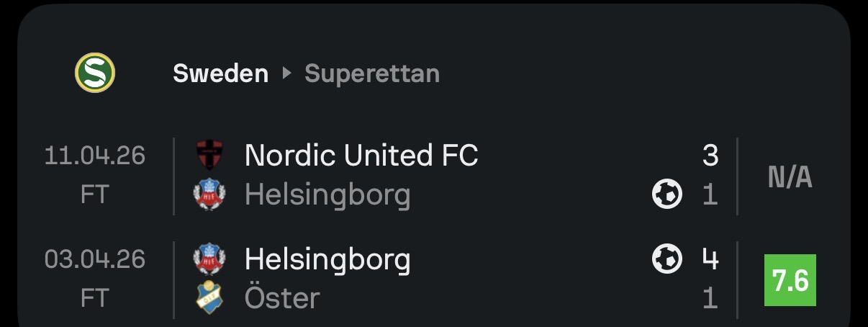Expand the arrow between Sweden and Superettan
868x327 pixels.
286,73
